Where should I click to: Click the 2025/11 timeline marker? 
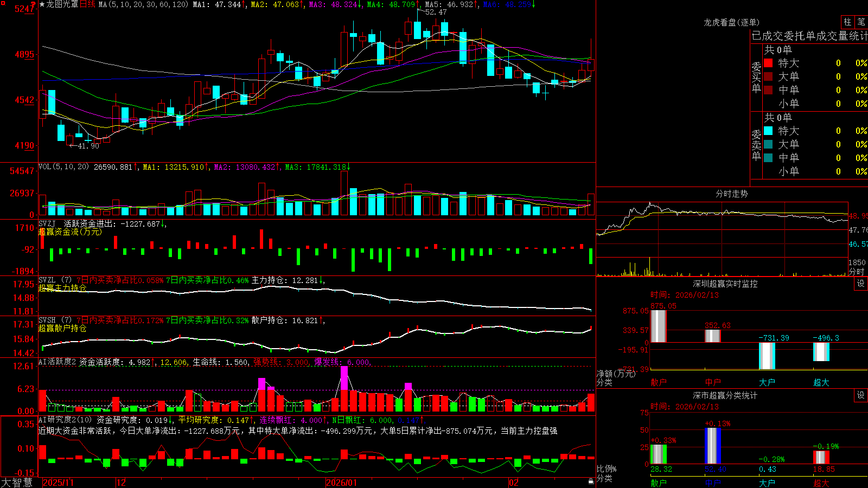pos(58,483)
